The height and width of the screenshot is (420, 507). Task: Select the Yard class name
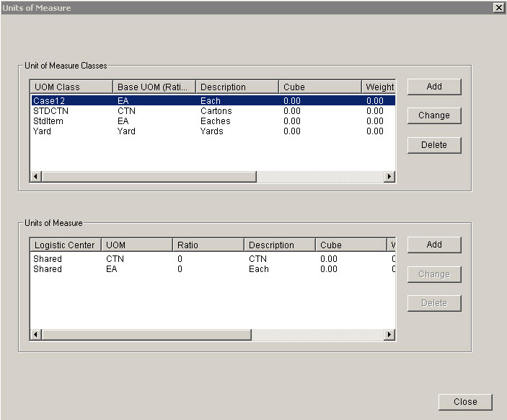[42, 131]
